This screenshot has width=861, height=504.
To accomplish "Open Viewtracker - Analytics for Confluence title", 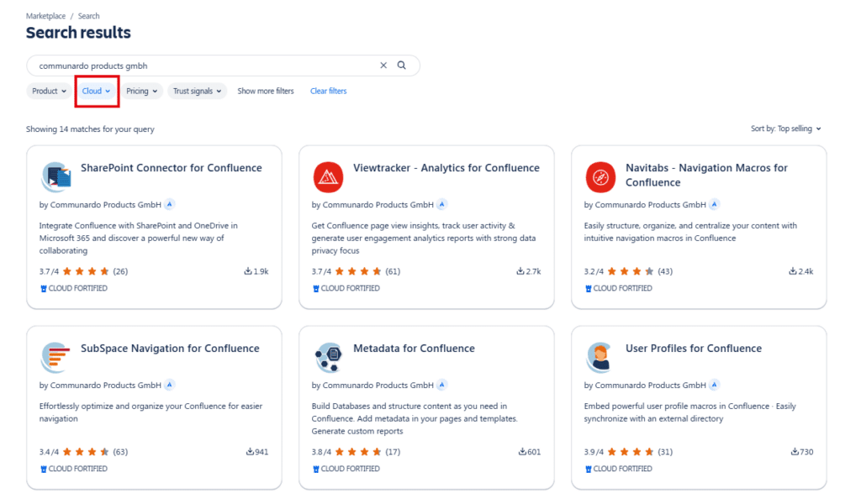I will tap(446, 168).
